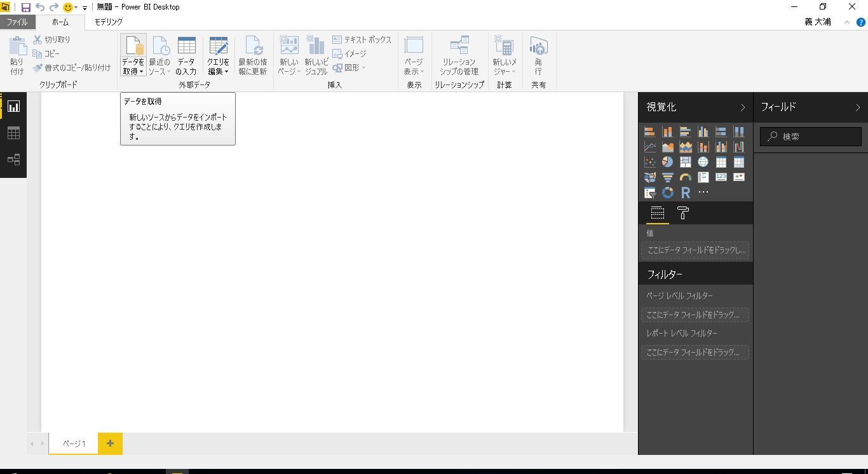
Task: Select the line and clustered column chart
Action: click(x=721, y=147)
